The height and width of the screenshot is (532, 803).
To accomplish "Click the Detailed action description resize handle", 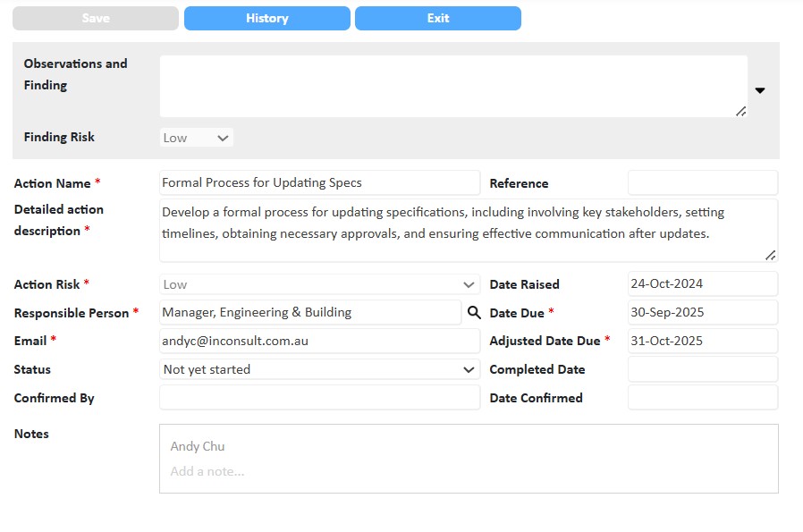I will [x=771, y=255].
